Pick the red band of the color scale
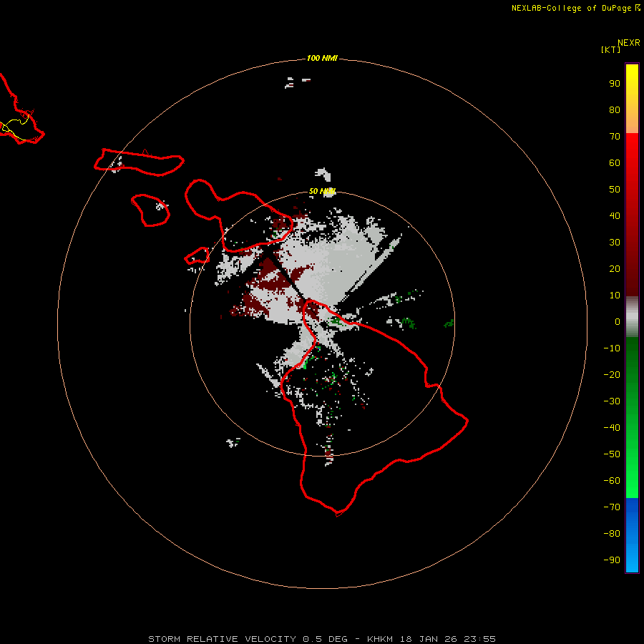This screenshot has height=644, width=644. pos(632,215)
